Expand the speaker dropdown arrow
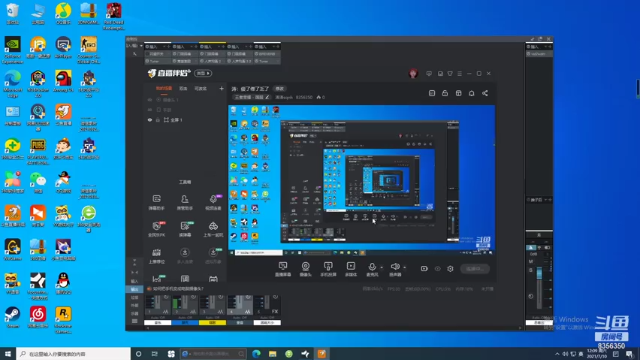This screenshot has width=640, height=360. (x=404, y=268)
